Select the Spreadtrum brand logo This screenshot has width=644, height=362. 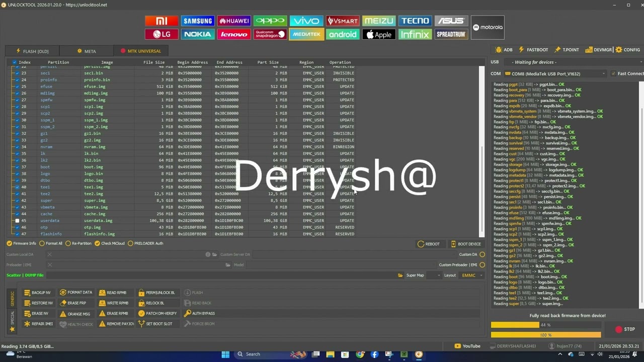click(451, 34)
